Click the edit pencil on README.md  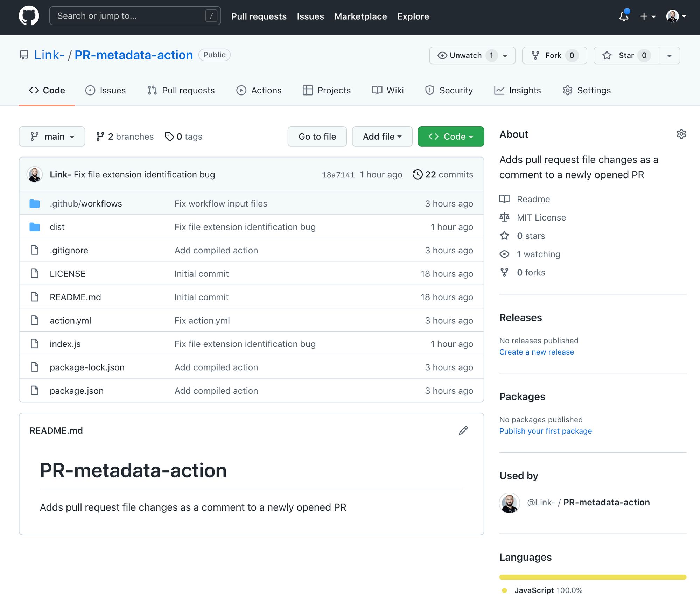coord(463,430)
